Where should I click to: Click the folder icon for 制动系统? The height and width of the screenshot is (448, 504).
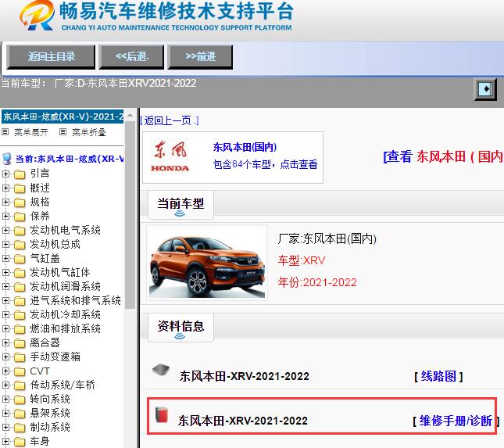[x=20, y=428]
